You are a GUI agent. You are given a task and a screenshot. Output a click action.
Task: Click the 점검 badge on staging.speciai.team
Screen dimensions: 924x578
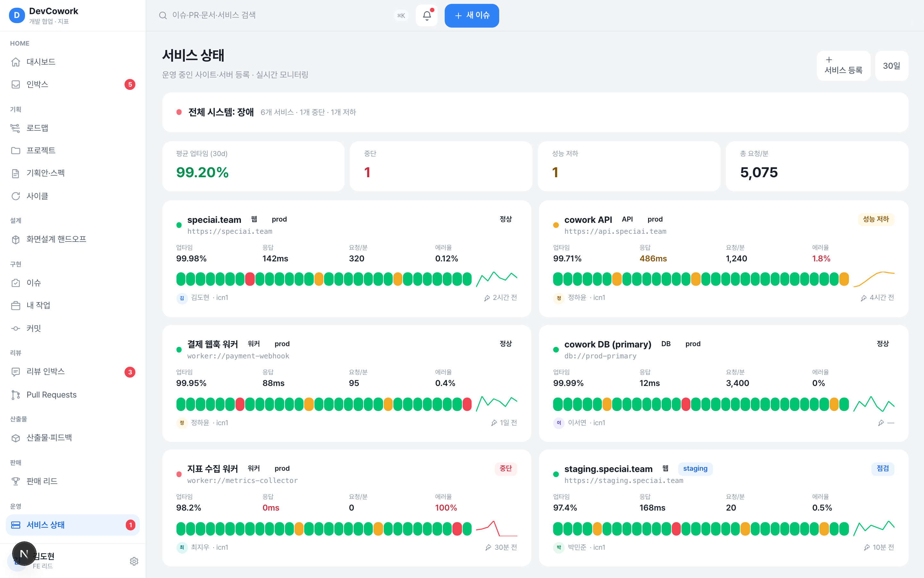882,468
